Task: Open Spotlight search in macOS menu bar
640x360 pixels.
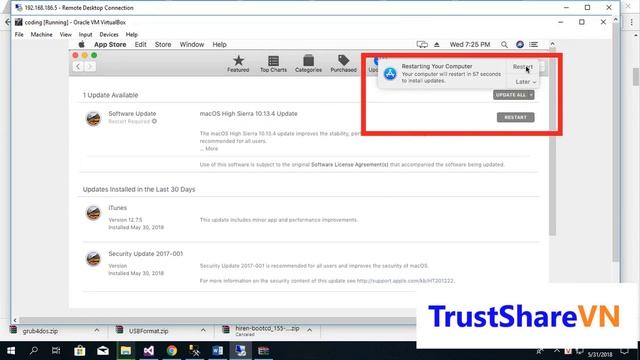Action: [504, 44]
